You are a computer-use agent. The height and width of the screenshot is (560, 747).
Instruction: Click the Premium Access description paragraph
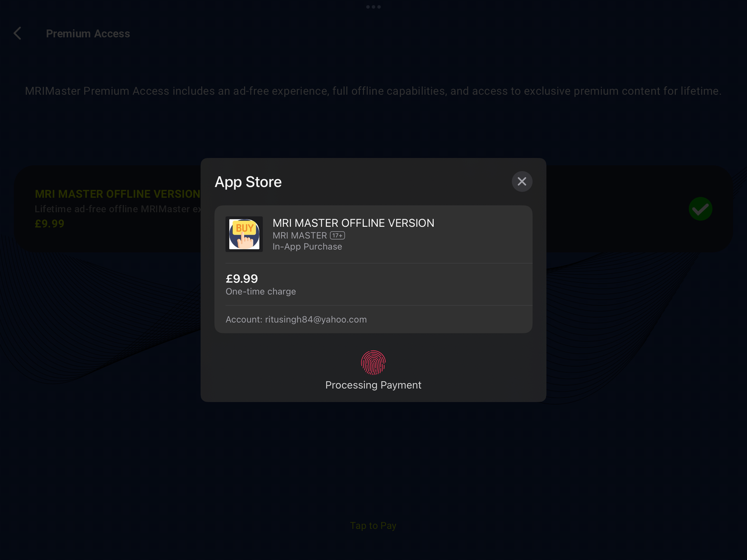pos(373,91)
